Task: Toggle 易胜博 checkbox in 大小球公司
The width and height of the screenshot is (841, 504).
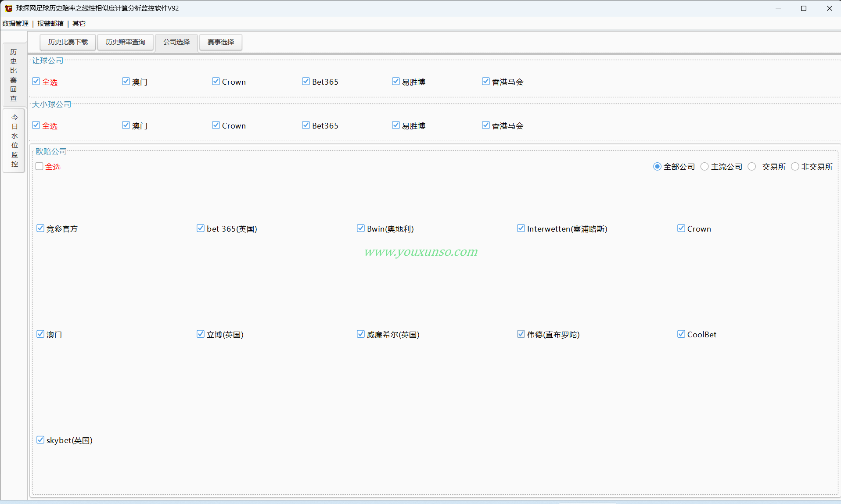Action: 396,125
